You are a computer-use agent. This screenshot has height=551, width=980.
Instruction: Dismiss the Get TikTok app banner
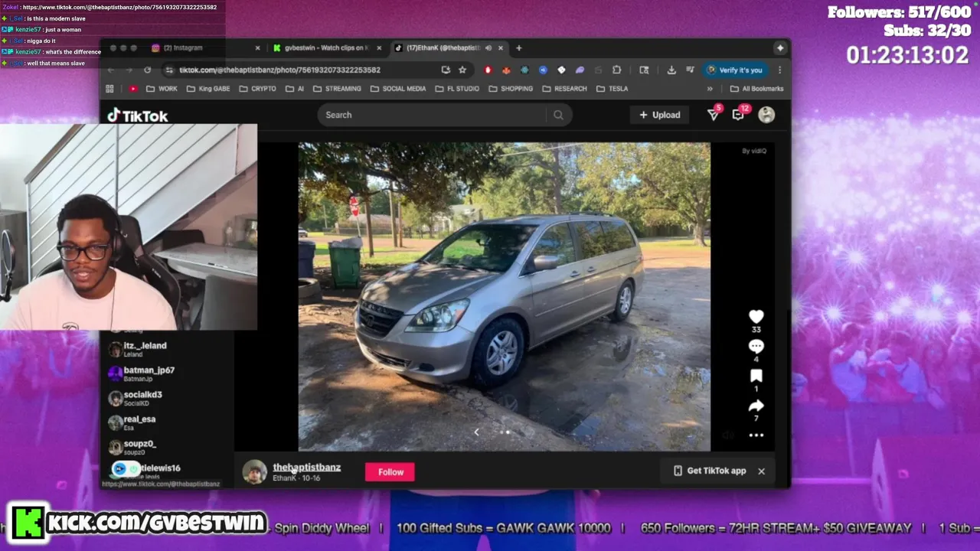pos(761,471)
